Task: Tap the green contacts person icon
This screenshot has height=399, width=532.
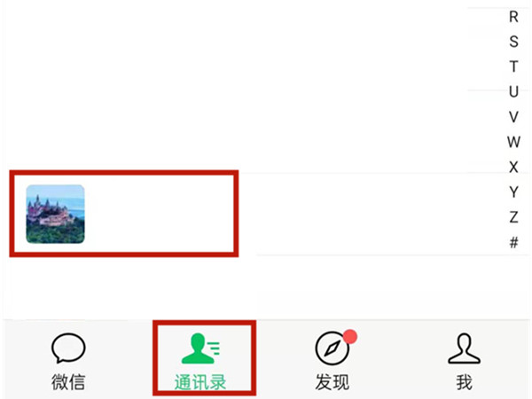Action: tap(200, 348)
